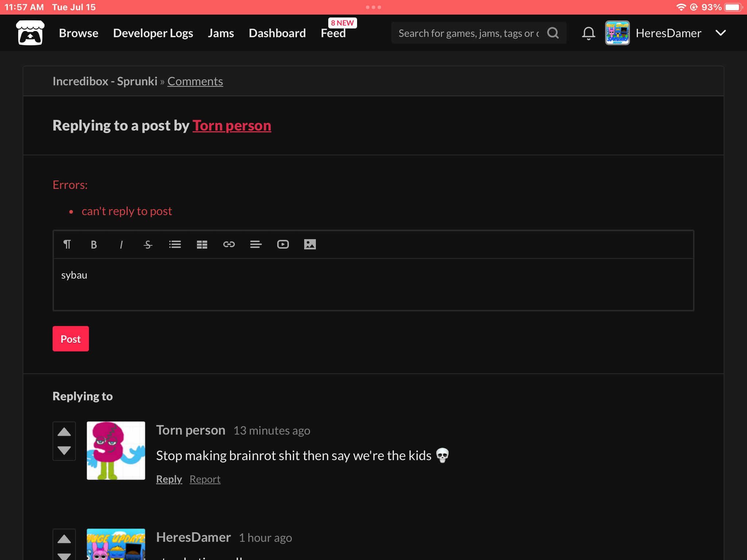Insert a video embed
This screenshot has height=560, width=747.
[283, 244]
